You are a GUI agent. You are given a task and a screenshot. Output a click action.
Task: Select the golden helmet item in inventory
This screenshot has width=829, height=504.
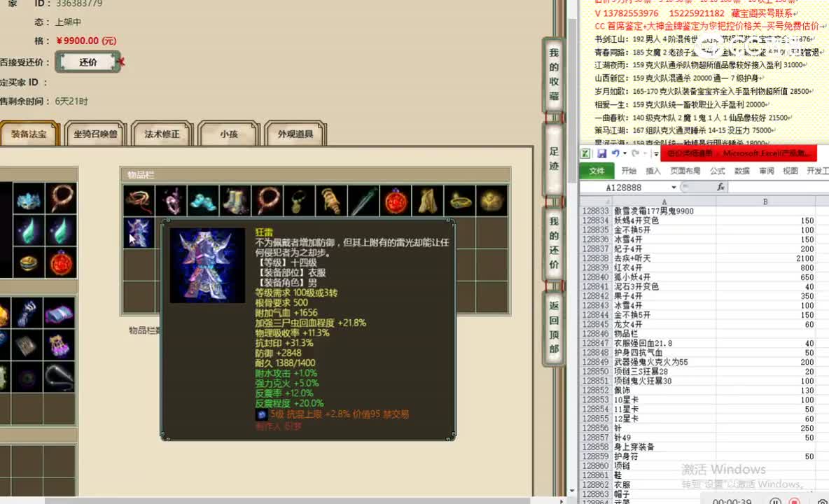click(492, 201)
